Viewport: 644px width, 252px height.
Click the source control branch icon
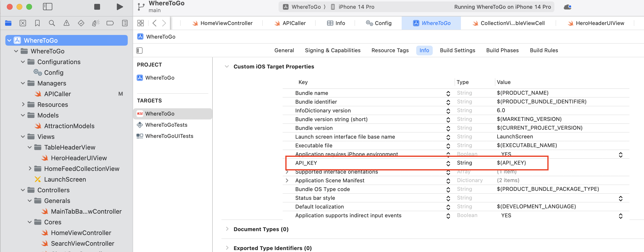click(141, 7)
